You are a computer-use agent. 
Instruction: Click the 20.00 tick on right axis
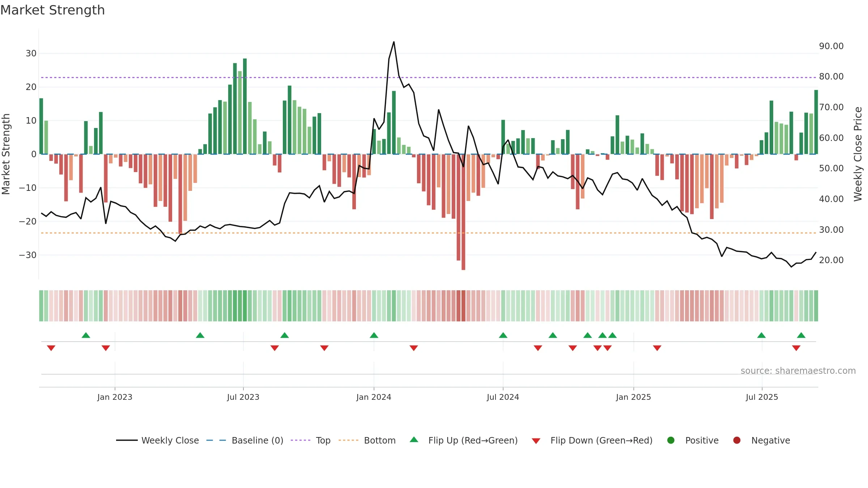tap(831, 260)
